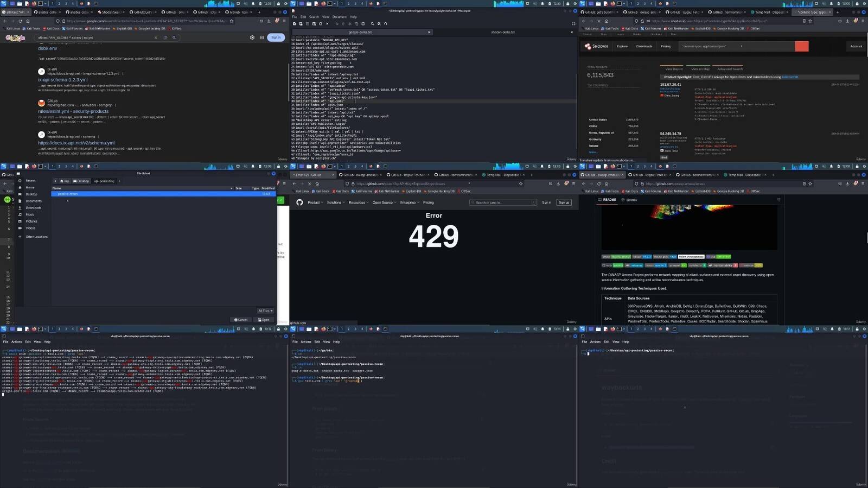Focus the Shodan search input field

(737, 47)
